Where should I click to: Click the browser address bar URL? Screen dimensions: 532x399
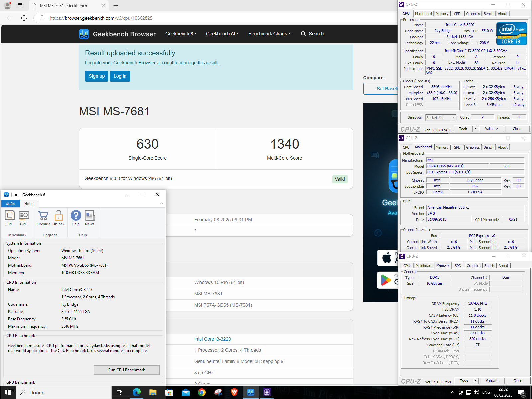[x=101, y=18]
